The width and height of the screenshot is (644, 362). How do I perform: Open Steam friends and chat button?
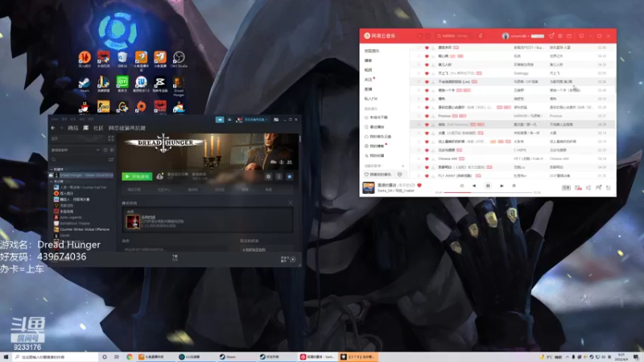[x=288, y=259]
